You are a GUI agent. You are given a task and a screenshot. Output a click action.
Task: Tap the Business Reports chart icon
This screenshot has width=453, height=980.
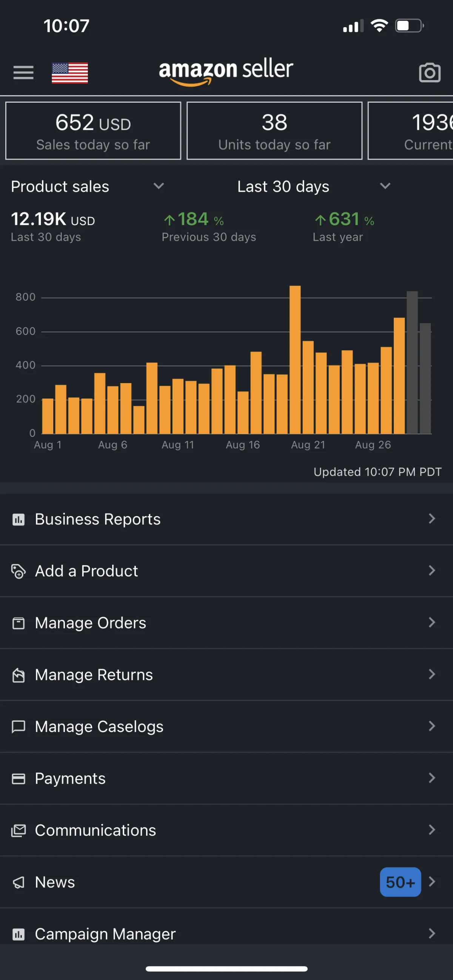pos(18,519)
